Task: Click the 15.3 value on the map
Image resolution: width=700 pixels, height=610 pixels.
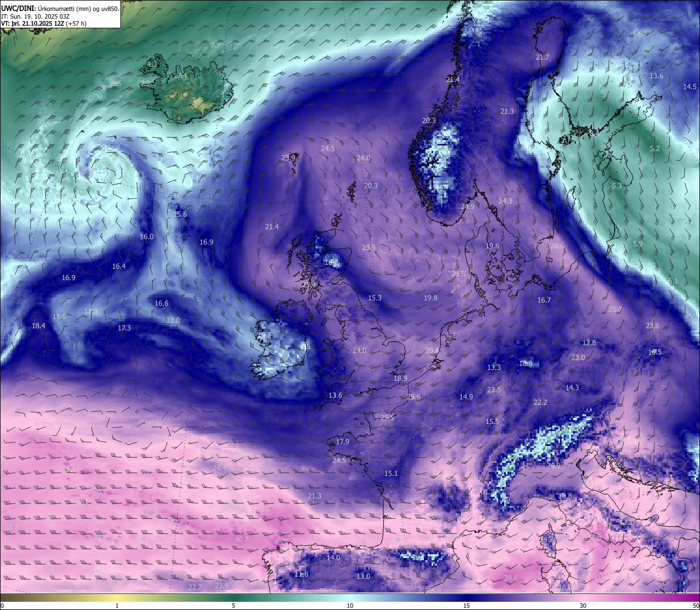Action: pyautogui.click(x=375, y=298)
